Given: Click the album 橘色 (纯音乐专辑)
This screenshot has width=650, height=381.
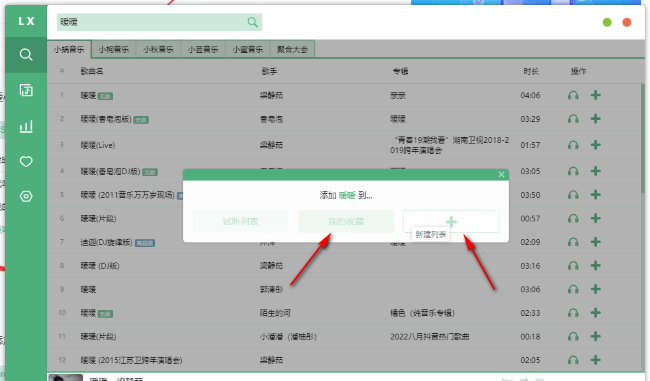Looking at the screenshot, I should [422, 313].
